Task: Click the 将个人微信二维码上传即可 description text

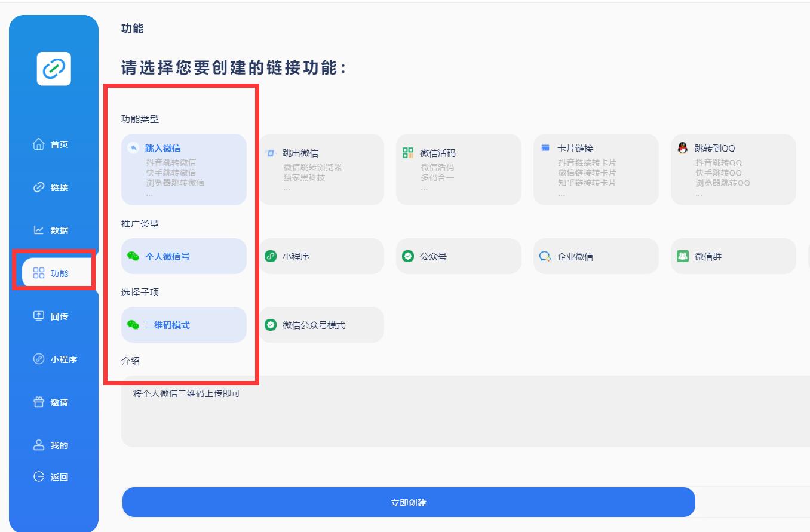Action: (x=186, y=393)
